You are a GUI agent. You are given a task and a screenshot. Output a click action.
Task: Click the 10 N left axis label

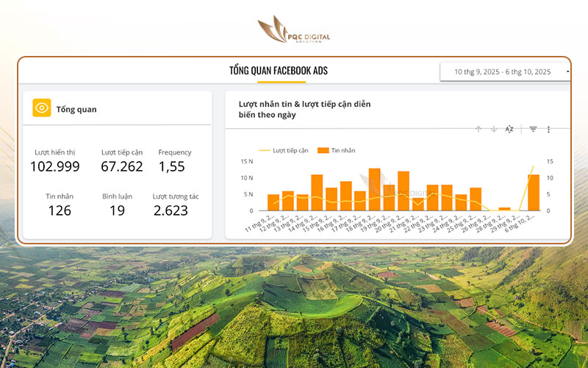point(247,177)
